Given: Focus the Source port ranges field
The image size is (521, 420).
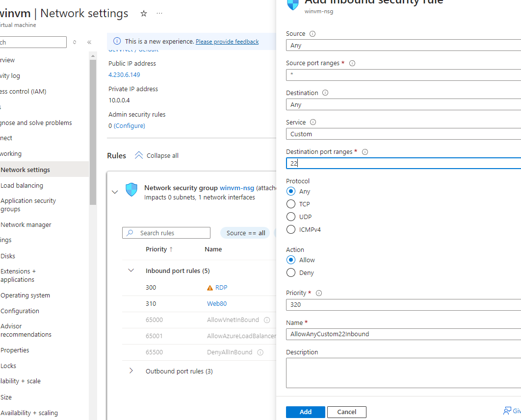Looking at the screenshot, I should click(x=403, y=74).
